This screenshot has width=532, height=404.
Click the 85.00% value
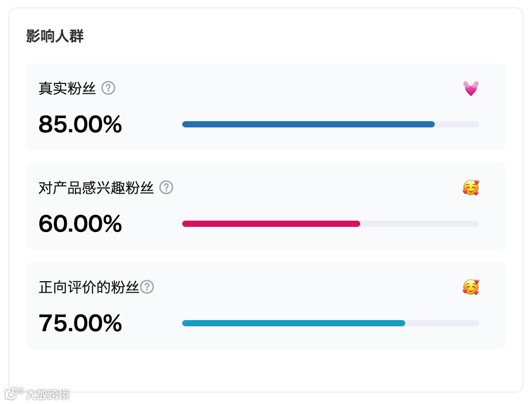point(80,124)
